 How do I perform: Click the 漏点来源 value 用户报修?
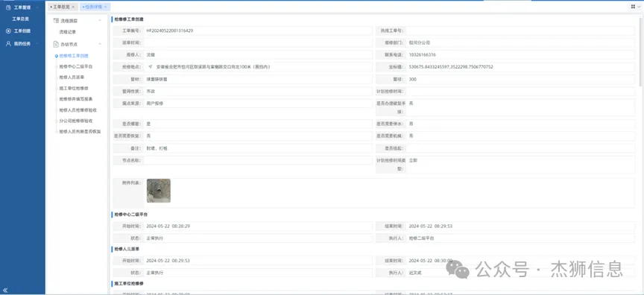pos(155,104)
